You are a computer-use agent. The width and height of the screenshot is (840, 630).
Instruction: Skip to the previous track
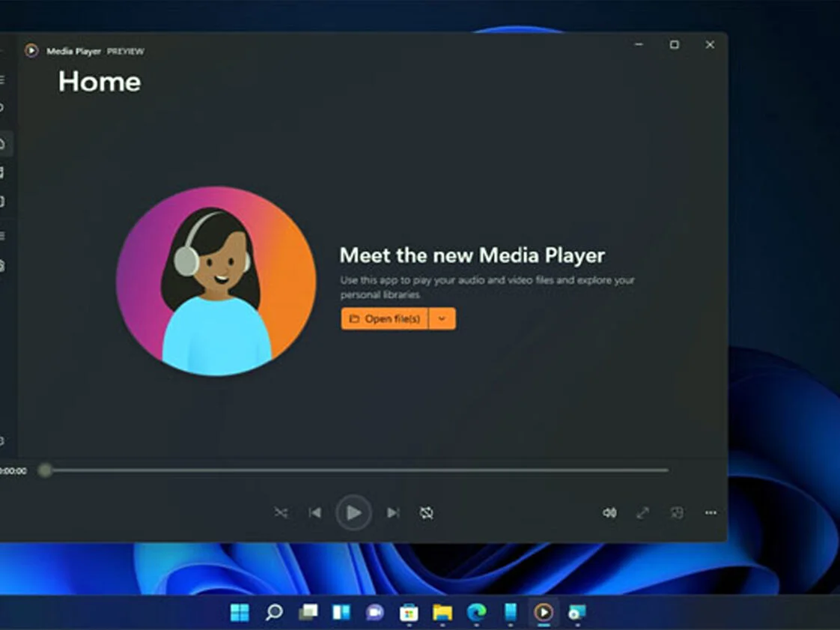pos(315,512)
